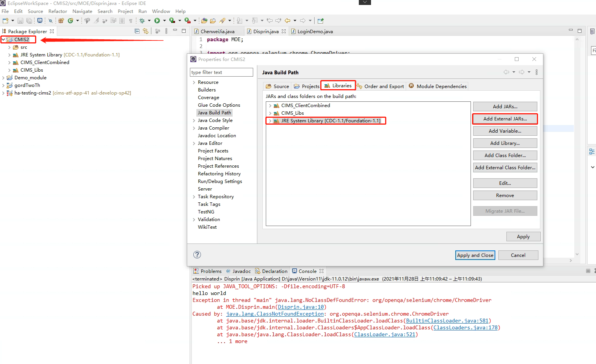Screen dimensions: 596x364
Task: Open the Project menu
Action: click(125, 11)
